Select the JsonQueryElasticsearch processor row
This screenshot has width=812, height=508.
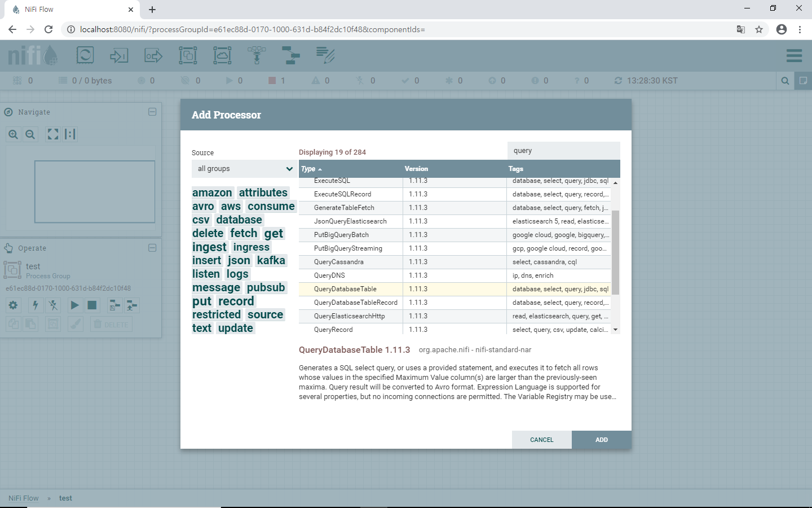coord(454,221)
